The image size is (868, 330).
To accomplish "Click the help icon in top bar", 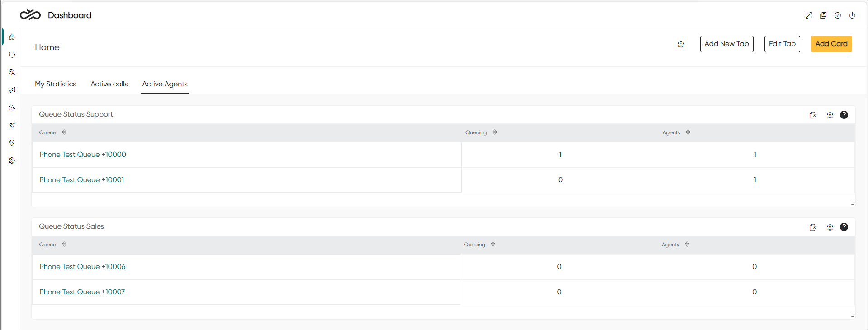I will [x=838, y=15].
